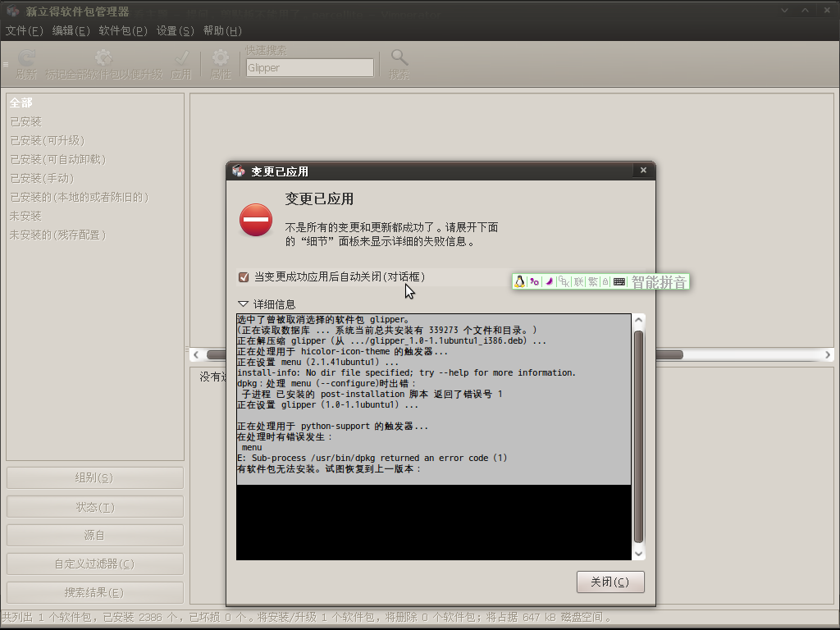
Task: Select the 已安装 filter in the sidebar
Action: tap(95, 121)
